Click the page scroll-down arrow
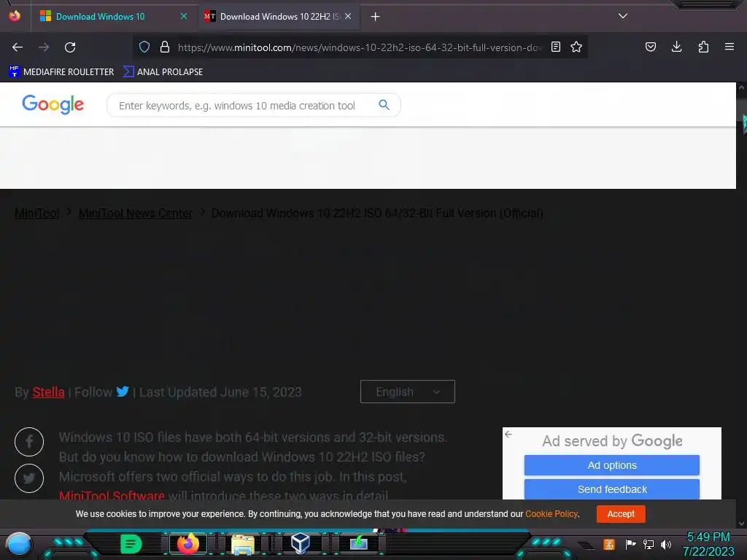The height and width of the screenshot is (560, 747). (741, 524)
